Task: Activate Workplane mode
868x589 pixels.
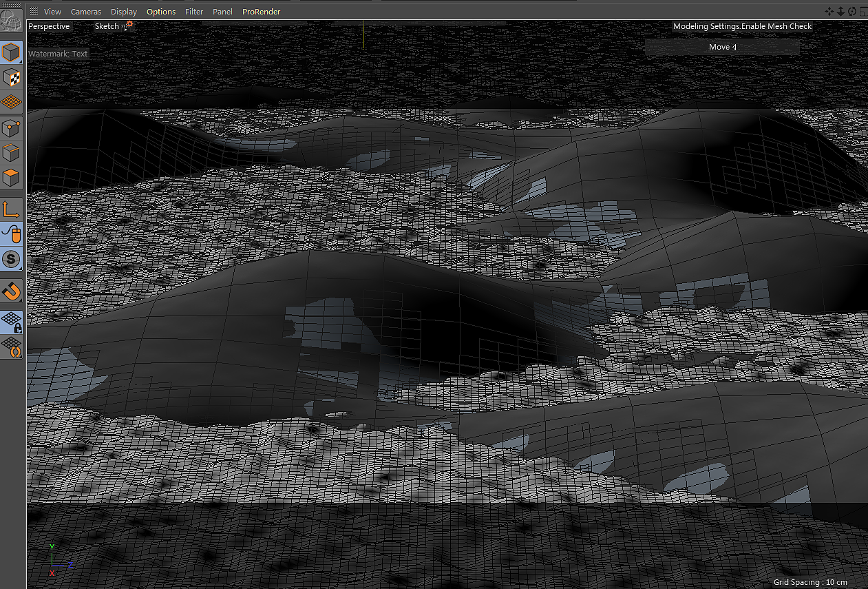Action: click(12, 102)
